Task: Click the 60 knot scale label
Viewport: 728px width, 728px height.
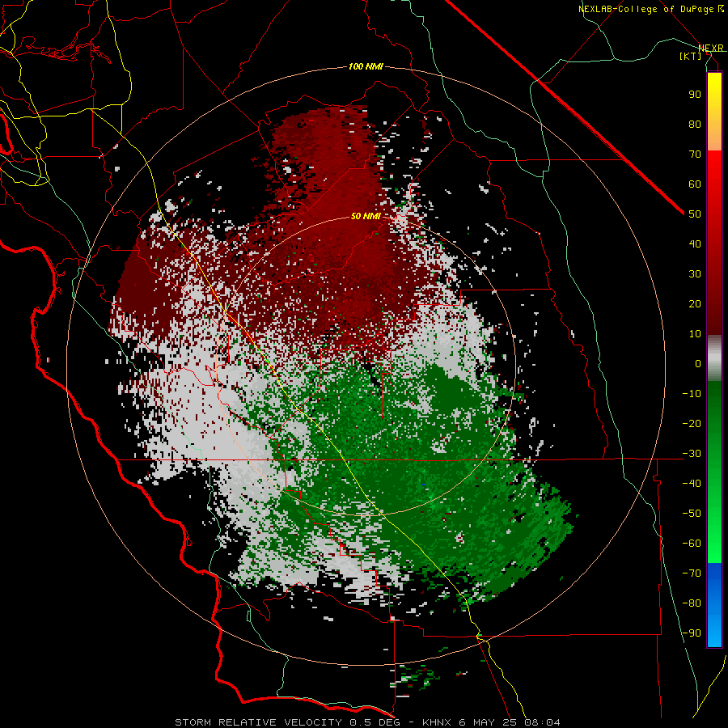Action: pos(695,184)
